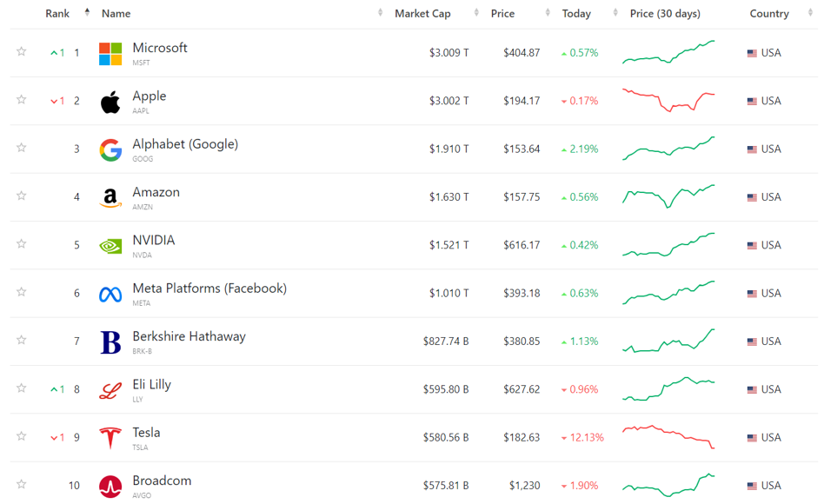Click the Apple logo icon
Screen dimensions: 824x504
pyautogui.click(x=110, y=102)
